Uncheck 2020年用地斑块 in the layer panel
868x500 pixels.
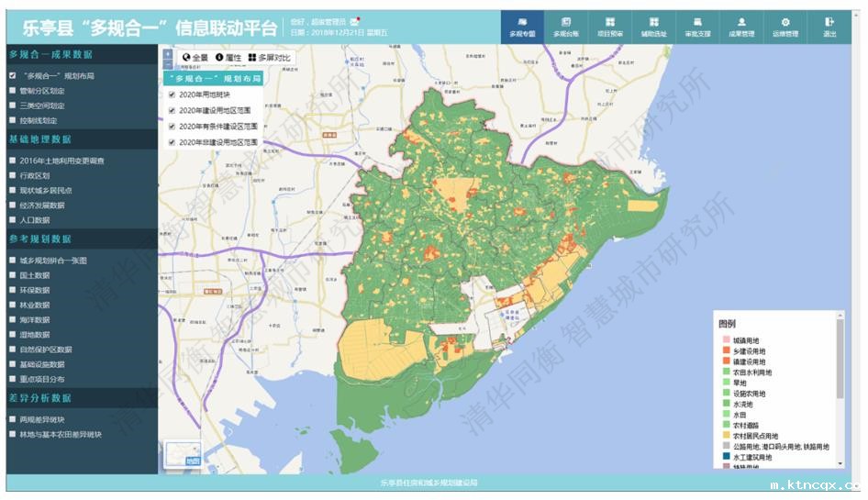172,94
